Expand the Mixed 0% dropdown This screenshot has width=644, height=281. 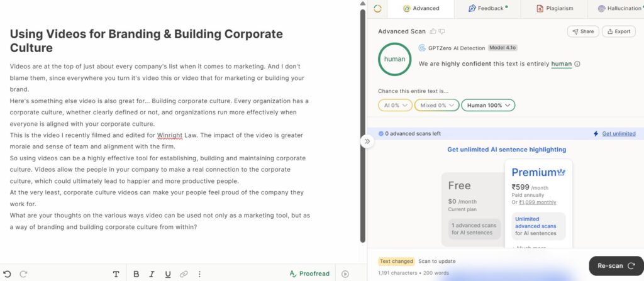pyautogui.click(x=436, y=105)
